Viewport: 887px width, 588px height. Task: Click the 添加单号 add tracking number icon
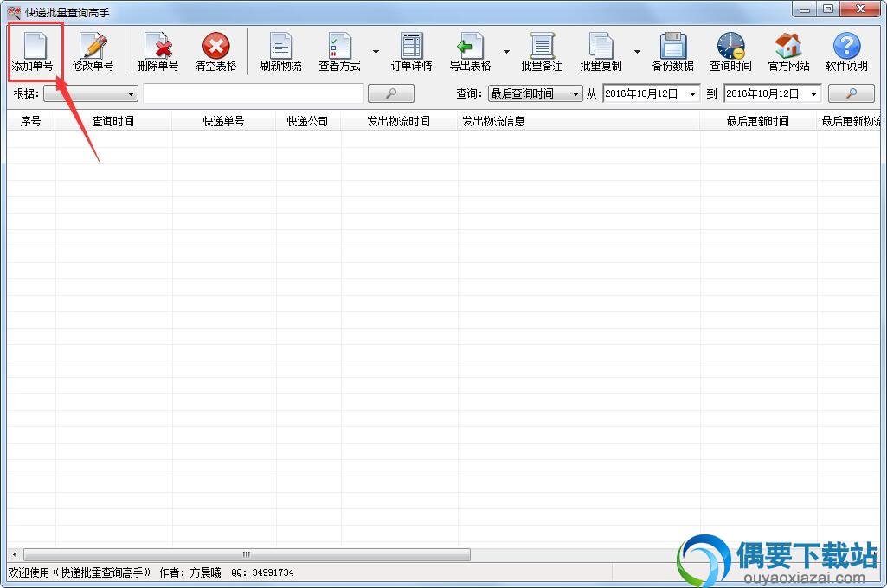34,52
